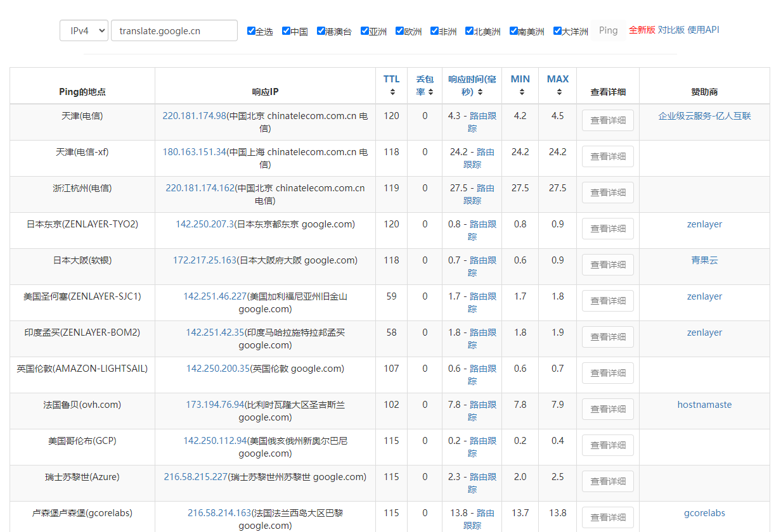
Task: Open hostnamaste sponsor link
Action: pyautogui.click(x=704, y=405)
